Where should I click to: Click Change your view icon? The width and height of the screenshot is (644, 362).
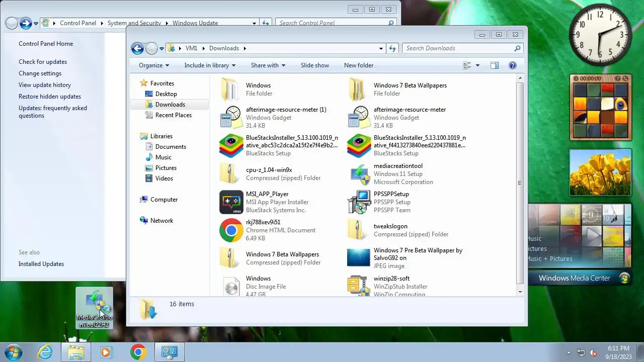pos(467,65)
